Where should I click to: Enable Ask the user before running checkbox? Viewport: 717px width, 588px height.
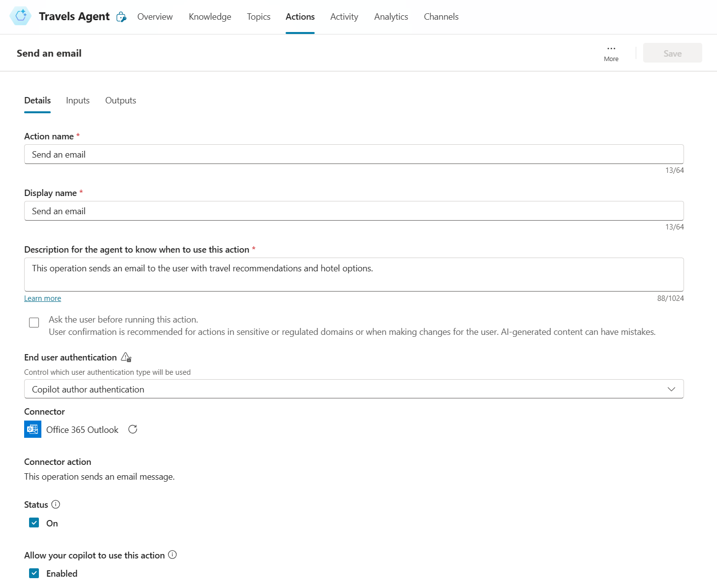pos(34,323)
